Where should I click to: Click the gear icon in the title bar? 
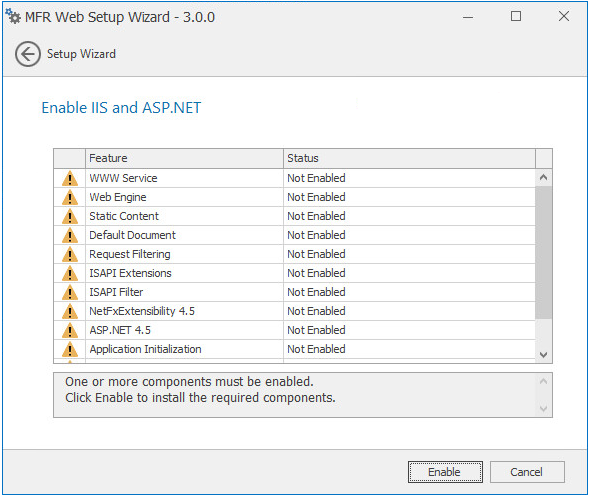(x=13, y=17)
